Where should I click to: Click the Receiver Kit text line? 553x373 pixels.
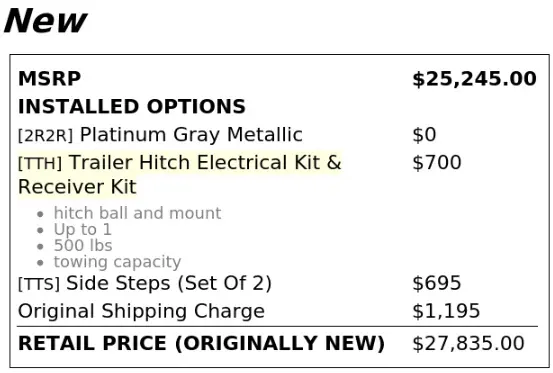pos(77,187)
